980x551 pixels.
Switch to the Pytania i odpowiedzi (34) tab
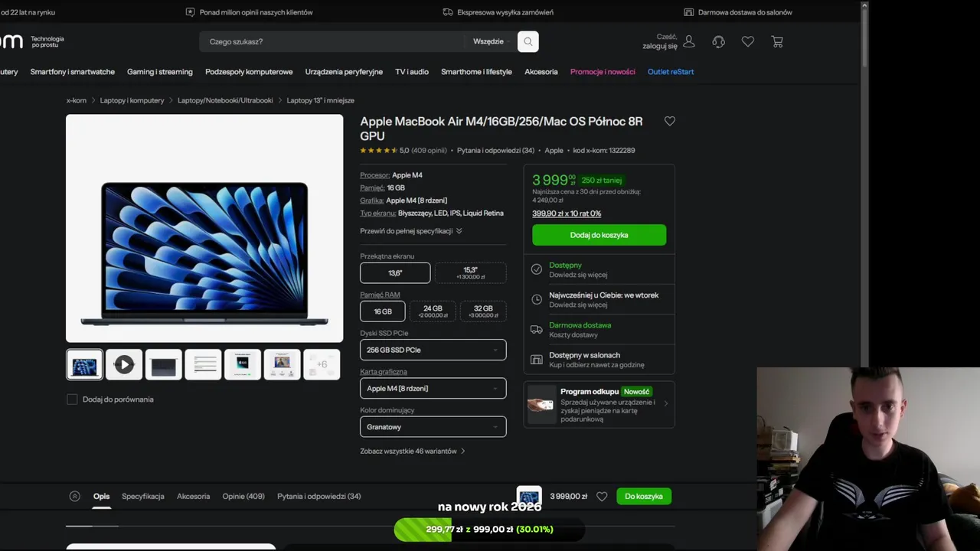tap(319, 496)
